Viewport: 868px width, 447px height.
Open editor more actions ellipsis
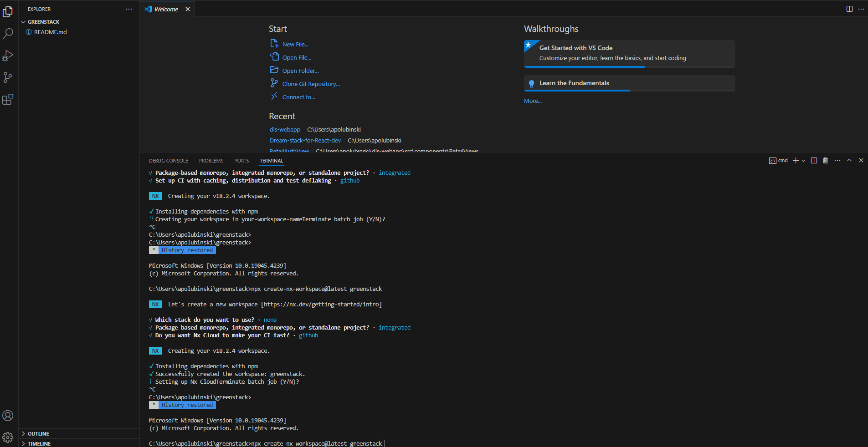pyautogui.click(x=861, y=9)
